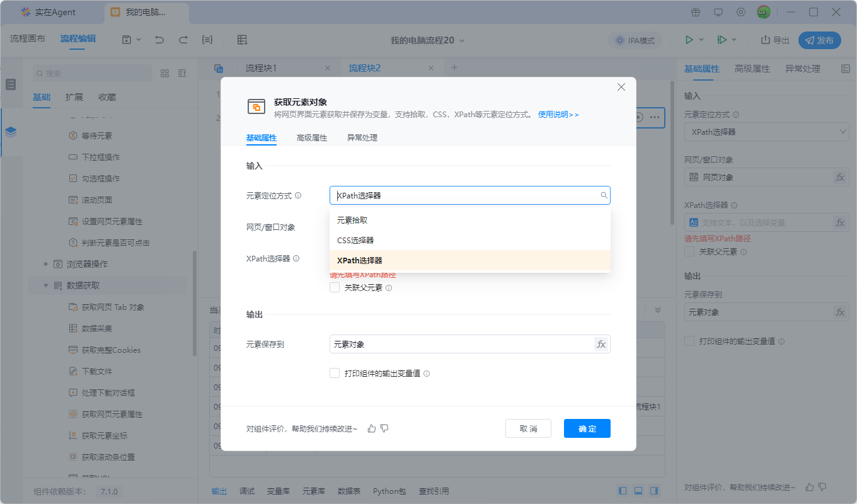Viewport: 857px width, 504px height.
Task: Collapse 数据获取 tree node
Action: click(x=45, y=285)
